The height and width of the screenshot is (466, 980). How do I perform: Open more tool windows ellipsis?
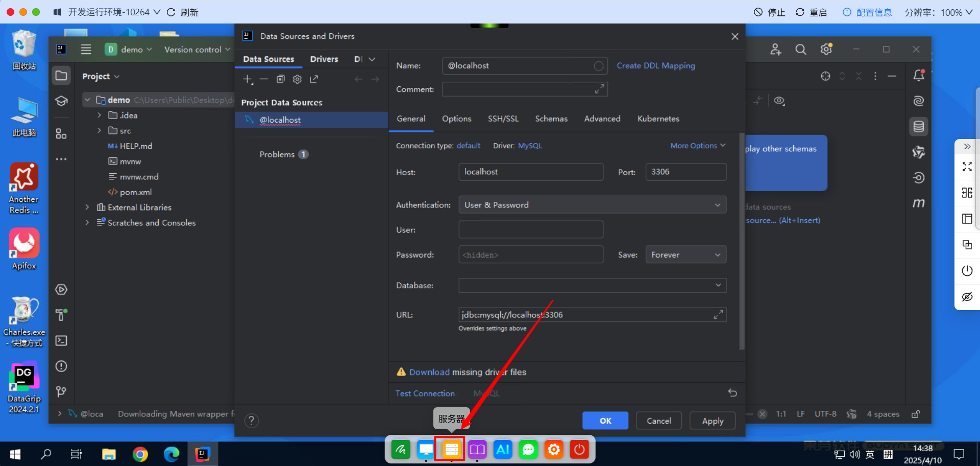pos(61,159)
